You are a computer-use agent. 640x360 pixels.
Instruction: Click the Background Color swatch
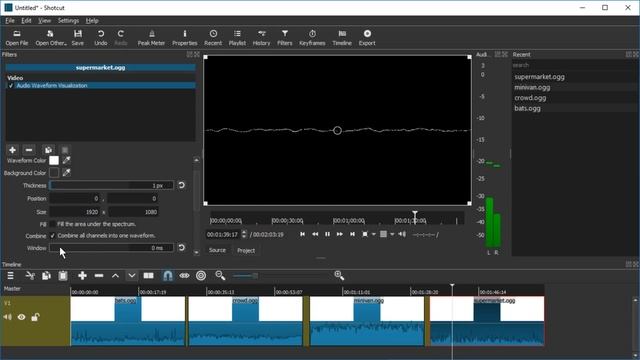click(54, 173)
